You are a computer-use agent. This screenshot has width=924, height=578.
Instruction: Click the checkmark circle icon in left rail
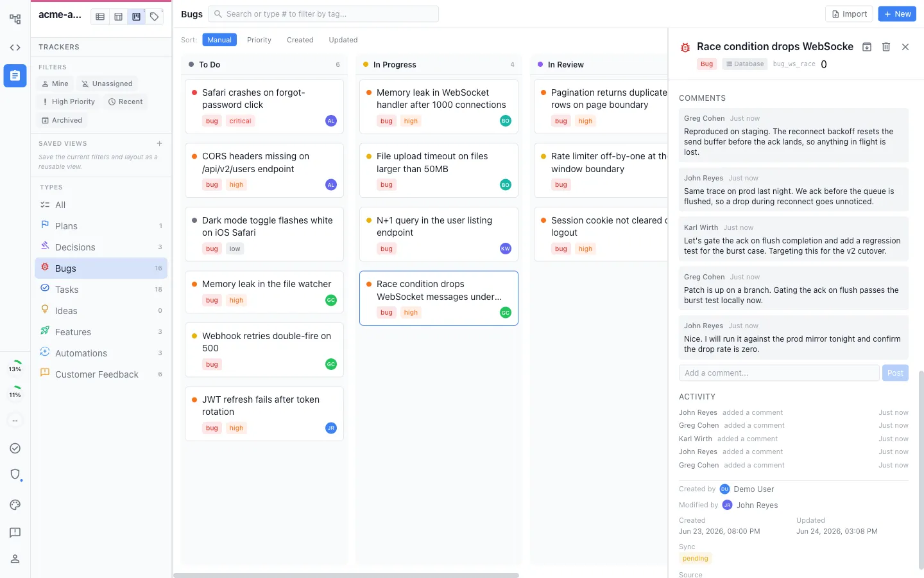(15, 448)
